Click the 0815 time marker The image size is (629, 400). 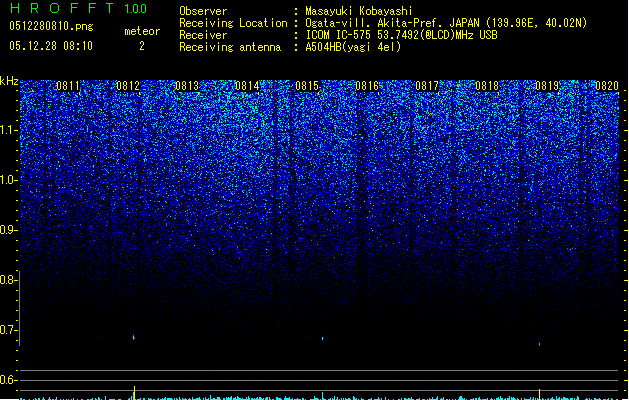click(307, 85)
